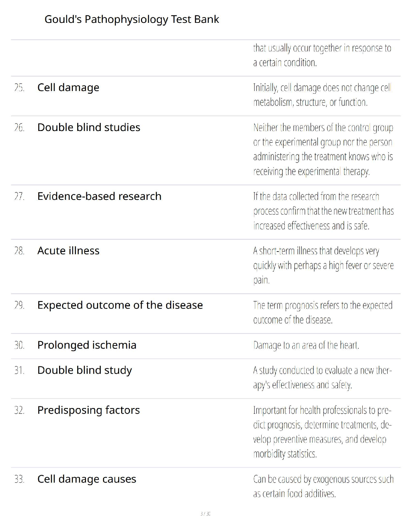The height and width of the screenshot is (532, 411).
Task: Click definition "Damage to an area of the heart."
Action: (306, 345)
